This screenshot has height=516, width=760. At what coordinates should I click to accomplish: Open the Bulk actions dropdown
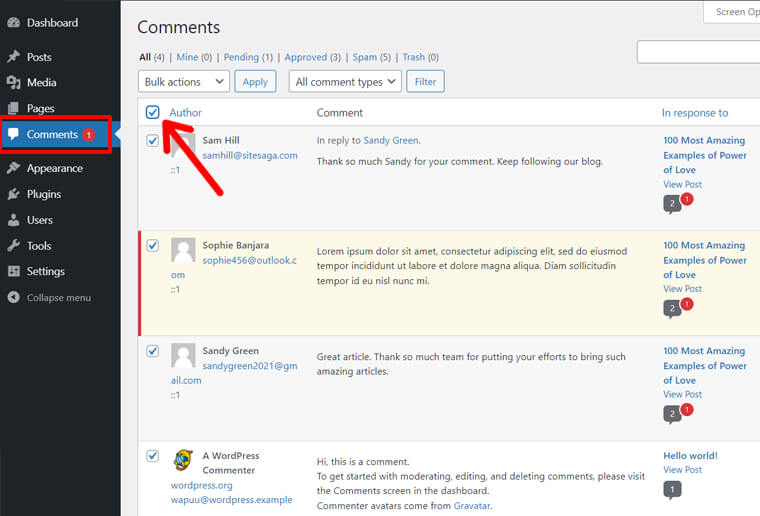tap(184, 81)
